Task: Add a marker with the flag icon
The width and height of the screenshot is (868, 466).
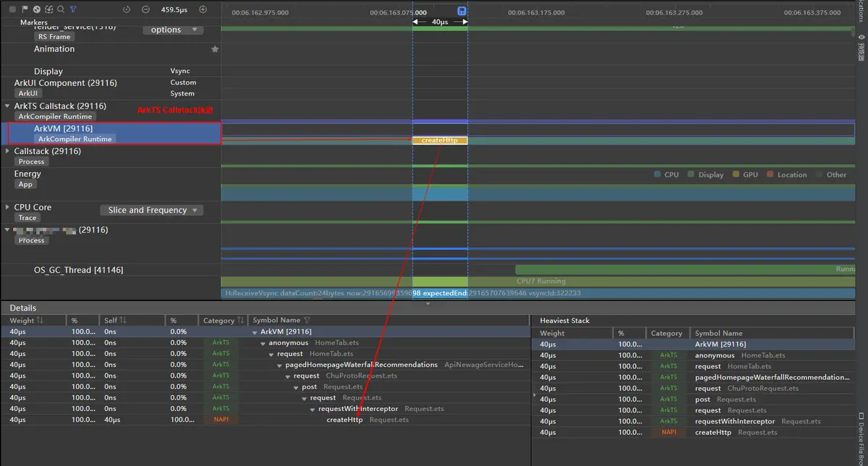Action: click(25, 9)
